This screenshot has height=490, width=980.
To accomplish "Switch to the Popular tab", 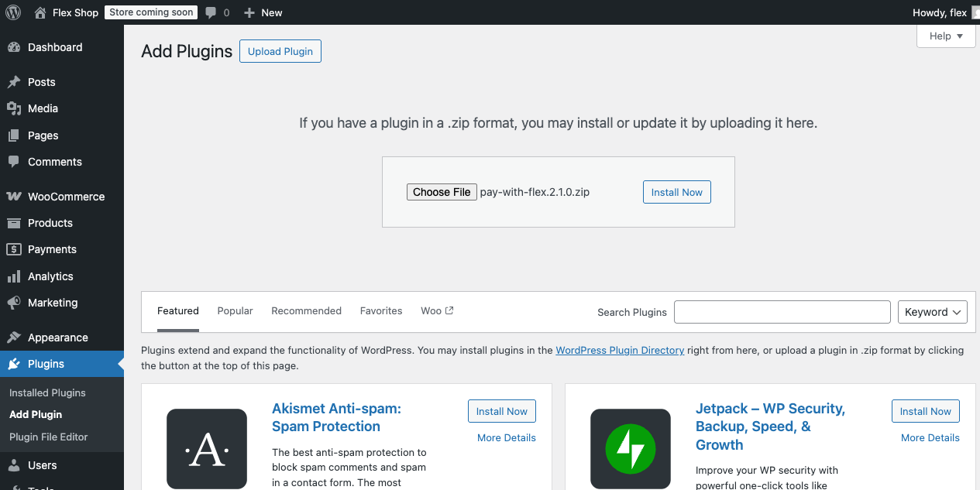I will pos(236,311).
